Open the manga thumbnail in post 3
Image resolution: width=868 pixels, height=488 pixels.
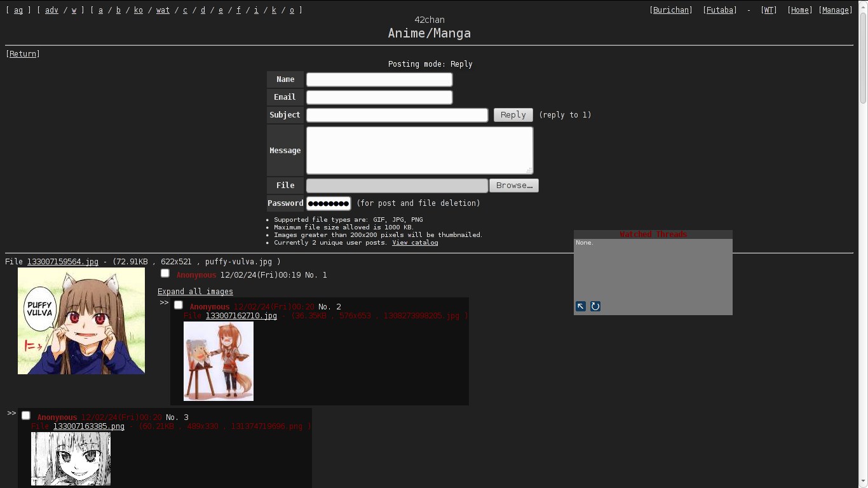pyautogui.click(x=71, y=459)
